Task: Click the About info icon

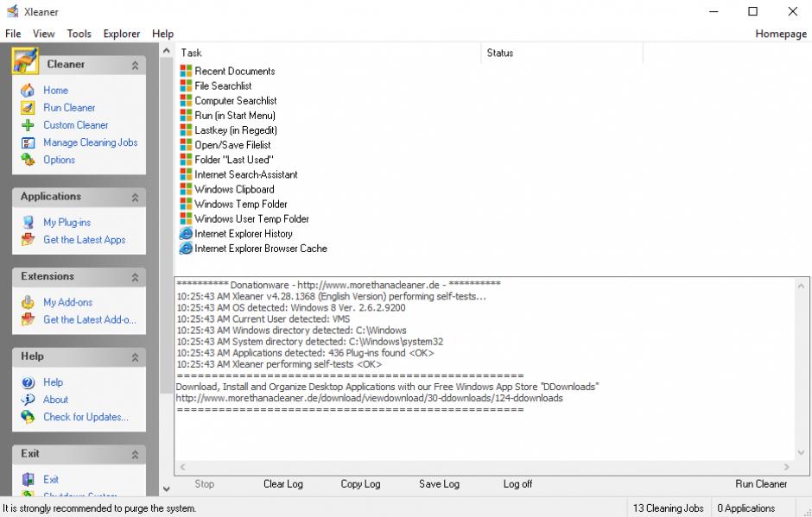Action: coord(28,400)
